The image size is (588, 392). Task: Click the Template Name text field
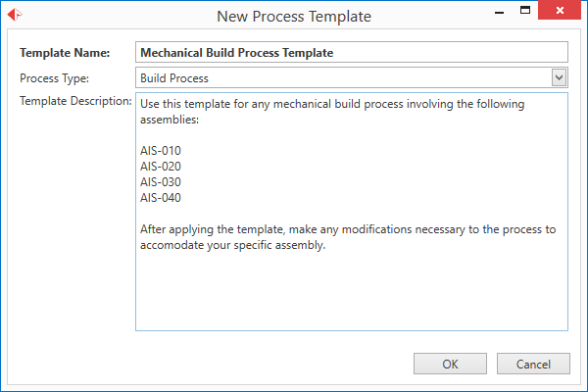[351, 53]
